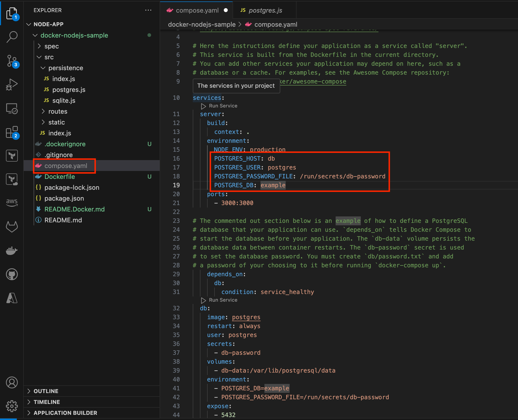This screenshot has width=518, height=420.
Task: Click the README.Docker.md arrow icon
Action: [x=38, y=209]
